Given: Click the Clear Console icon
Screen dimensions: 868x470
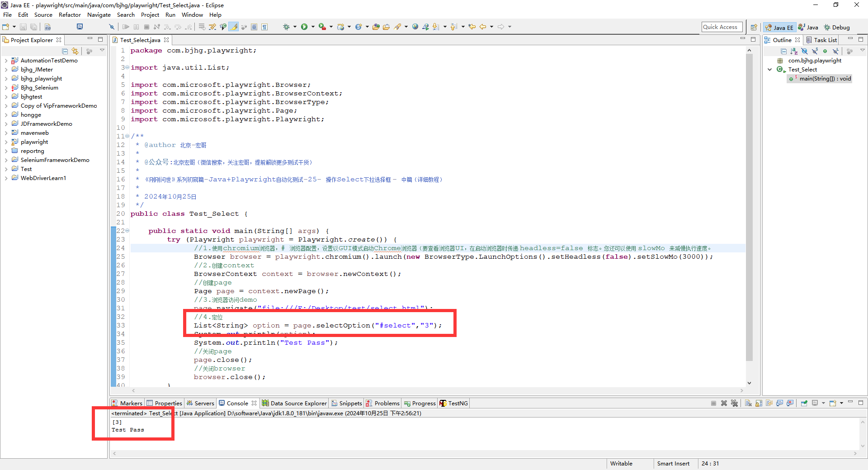Looking at the screenshot, I should pyautogui.click(x=748, y=403).
